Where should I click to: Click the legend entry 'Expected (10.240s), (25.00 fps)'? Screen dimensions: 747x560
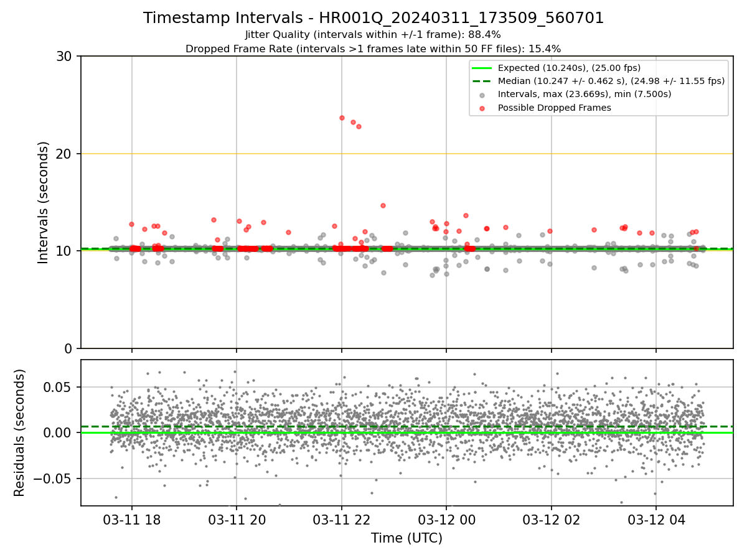pos(569,68)
